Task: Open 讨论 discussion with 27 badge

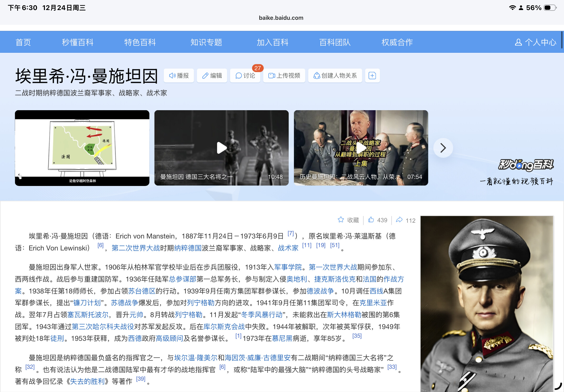Action: (x=245, y=76)
